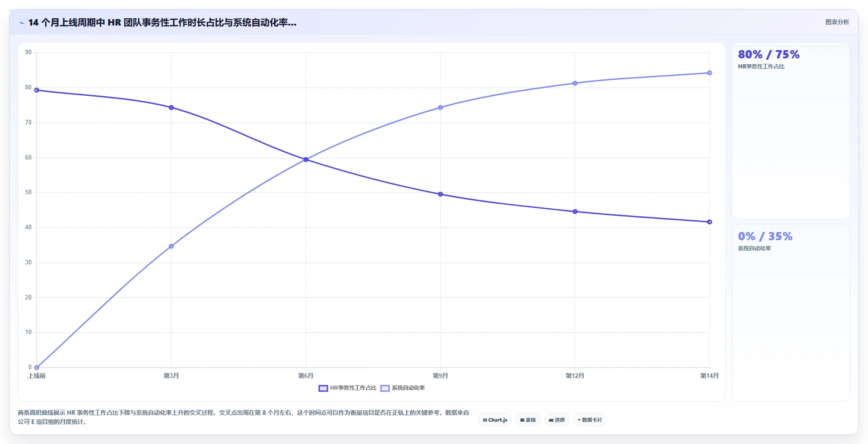Click automation-rate point at 上线前
The width and height of the screenshot is (868, 444).
pos(36,367)
